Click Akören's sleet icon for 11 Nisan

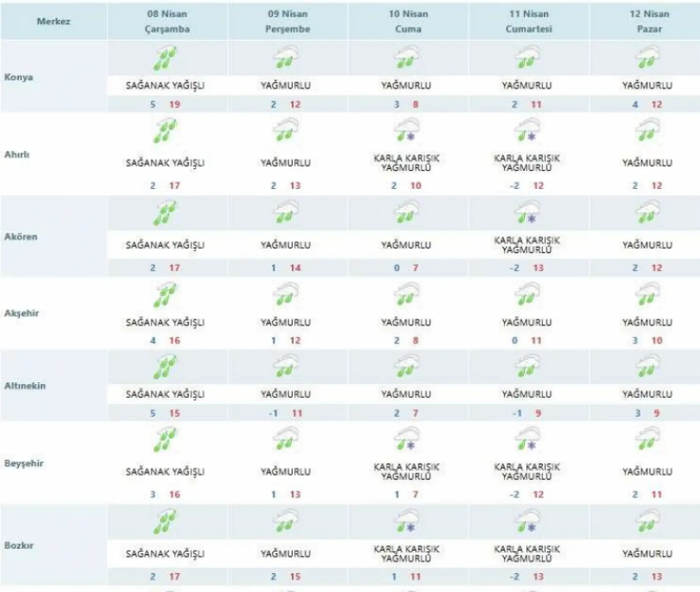point(527,212)
